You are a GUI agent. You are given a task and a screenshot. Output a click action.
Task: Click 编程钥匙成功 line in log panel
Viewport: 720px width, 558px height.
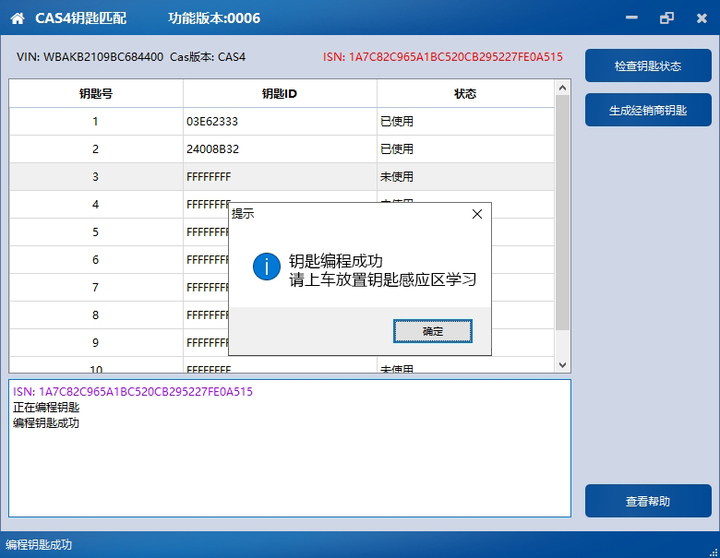(x=46, y=423)
